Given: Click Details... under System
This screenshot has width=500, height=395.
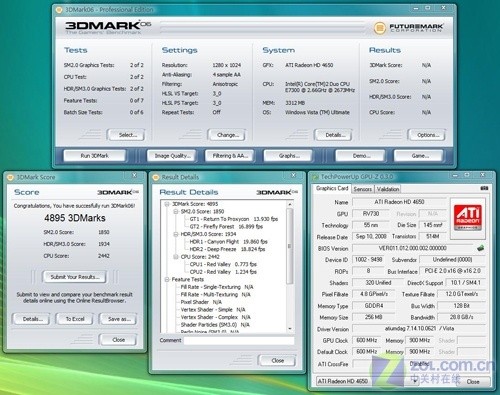Looking at the screenshot, I should [x=334, y=135].
